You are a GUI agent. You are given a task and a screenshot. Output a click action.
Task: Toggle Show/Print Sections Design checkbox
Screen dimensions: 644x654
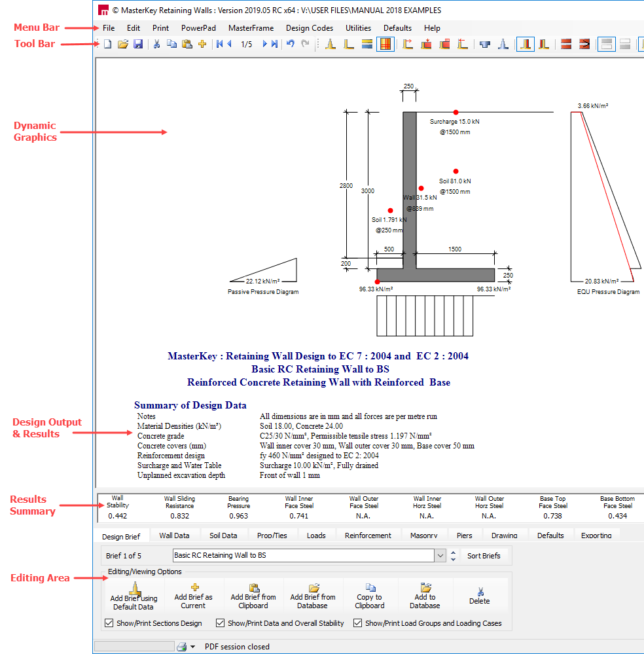[x=109, y=623]
